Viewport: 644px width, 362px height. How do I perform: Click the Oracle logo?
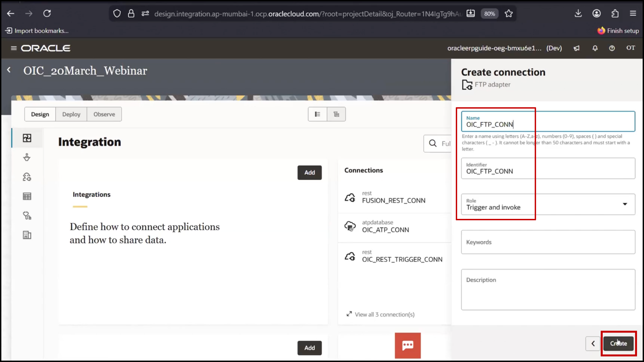[x=46, y=48]
